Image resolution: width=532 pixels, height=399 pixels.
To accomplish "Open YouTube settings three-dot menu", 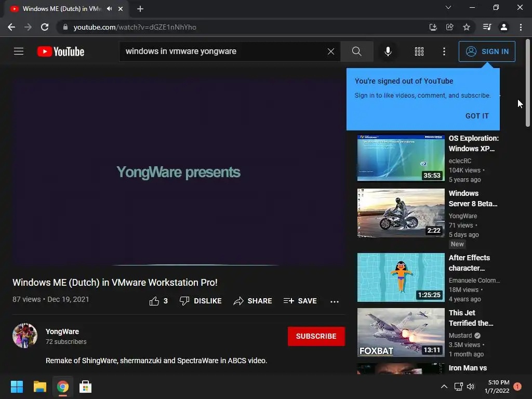I will 444,51.
